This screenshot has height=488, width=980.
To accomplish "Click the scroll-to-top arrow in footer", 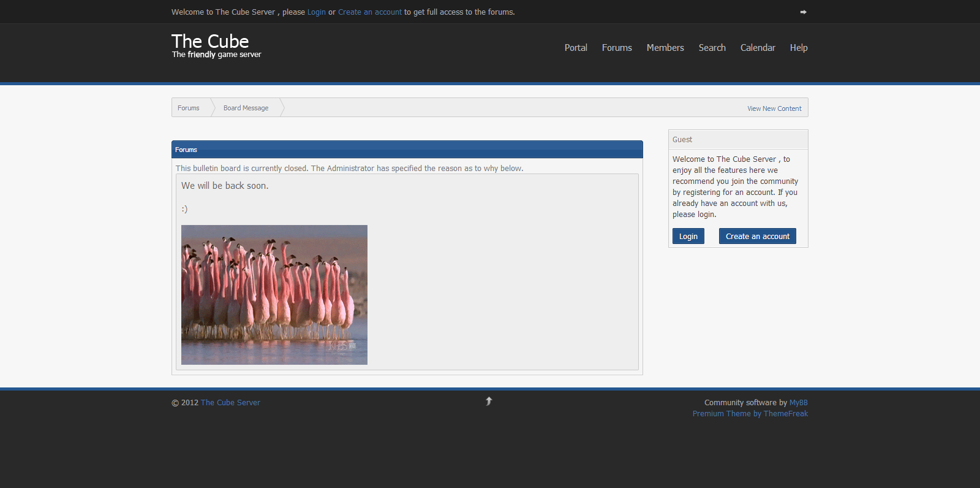I will [x=489, y=401].
